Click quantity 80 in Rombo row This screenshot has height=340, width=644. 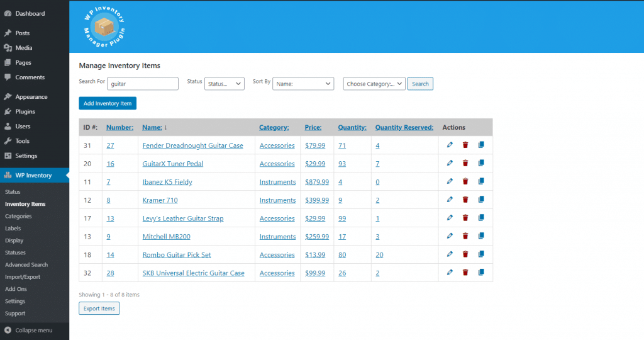pos(342,255)
